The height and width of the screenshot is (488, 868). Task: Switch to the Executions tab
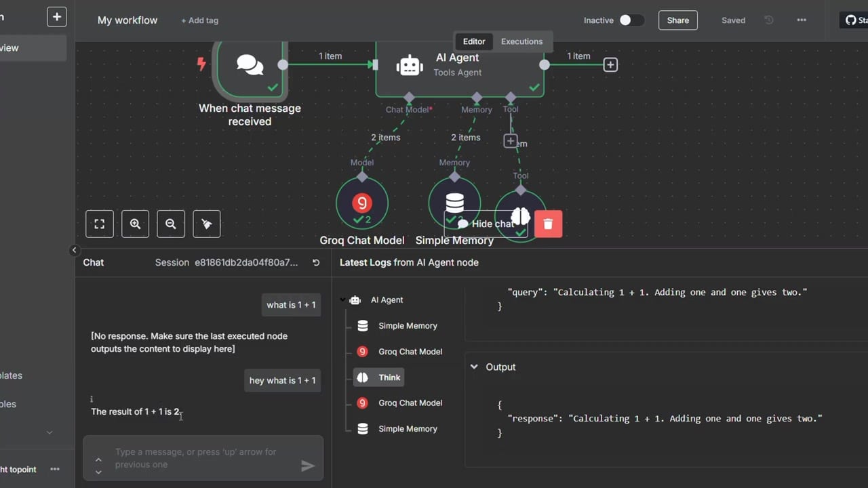(521, 41)
